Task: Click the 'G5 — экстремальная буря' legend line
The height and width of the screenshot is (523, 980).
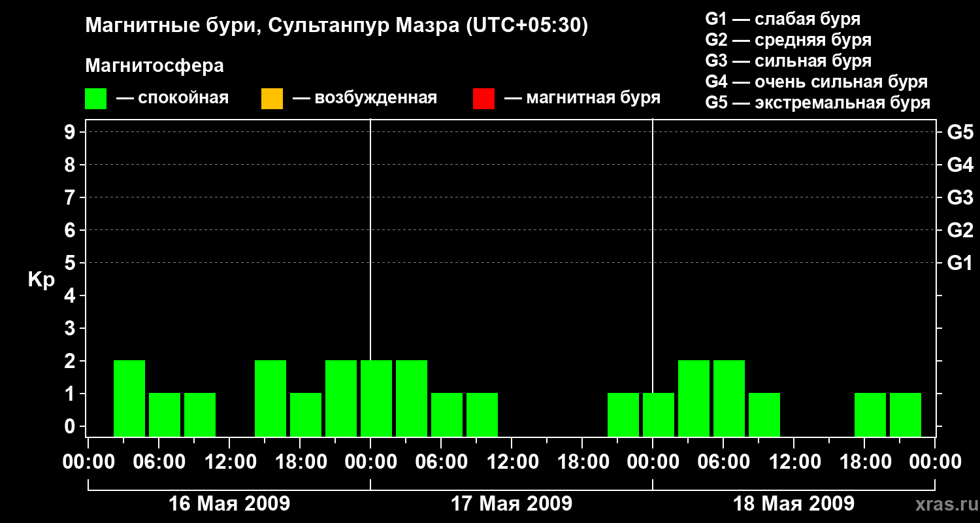Action: pos(817,103)
